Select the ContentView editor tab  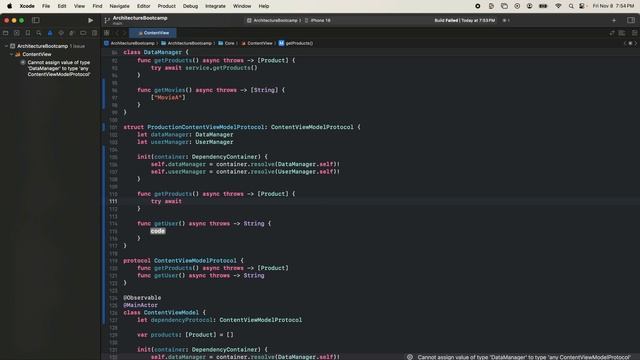(x=153, y=33)
